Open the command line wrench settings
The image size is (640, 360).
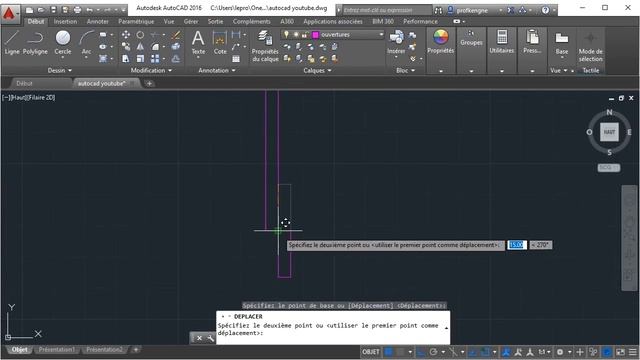click(x=211, y=338)
